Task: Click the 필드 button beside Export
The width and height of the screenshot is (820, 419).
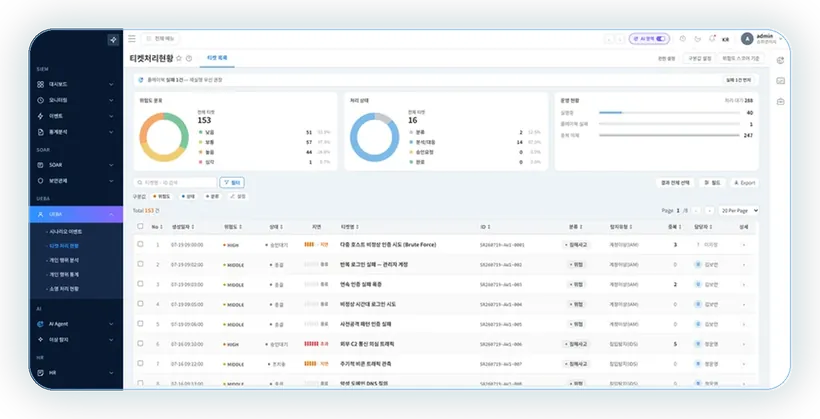Action: (x=712, y=183)
